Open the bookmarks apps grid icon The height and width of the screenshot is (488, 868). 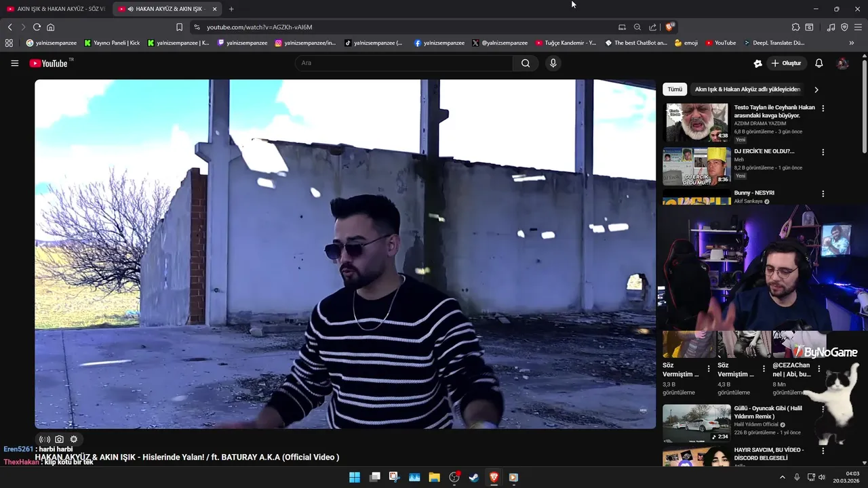click(9, 43)
